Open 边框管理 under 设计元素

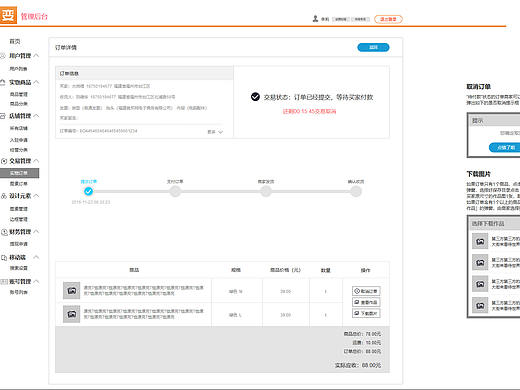pyautogui.click(x=19, y=219)
